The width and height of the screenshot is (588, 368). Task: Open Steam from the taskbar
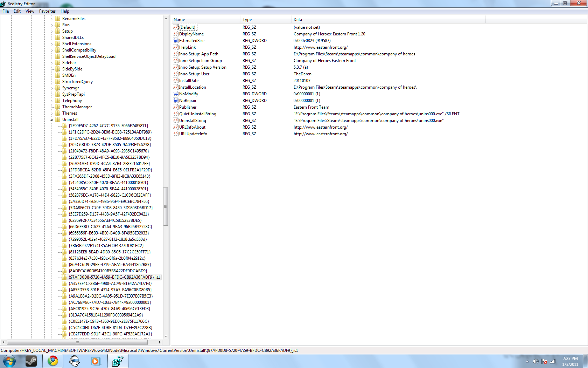coord(31,361)
